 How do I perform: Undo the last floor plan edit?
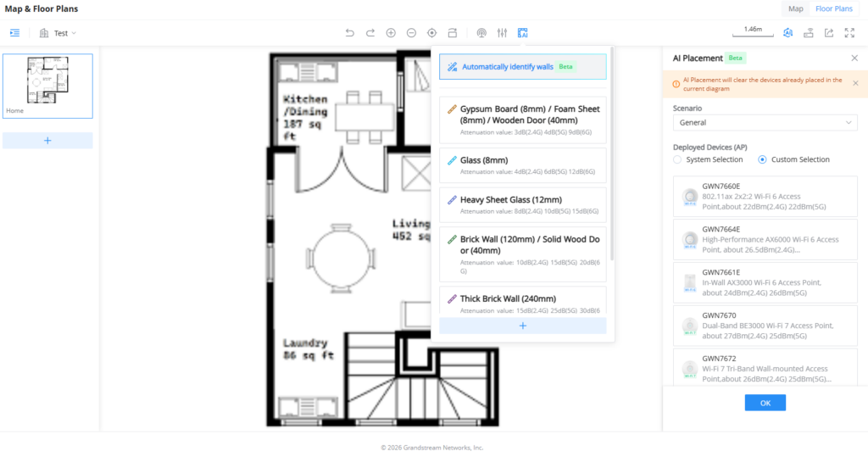pyautogui.click(x=349, y=33)
